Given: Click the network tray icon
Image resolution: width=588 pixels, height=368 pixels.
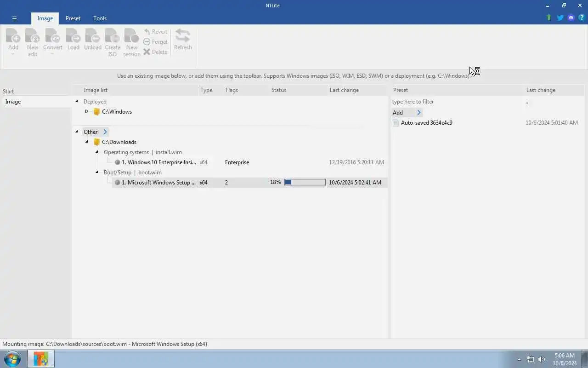Looking at the screenshot, I should point(531,359).
